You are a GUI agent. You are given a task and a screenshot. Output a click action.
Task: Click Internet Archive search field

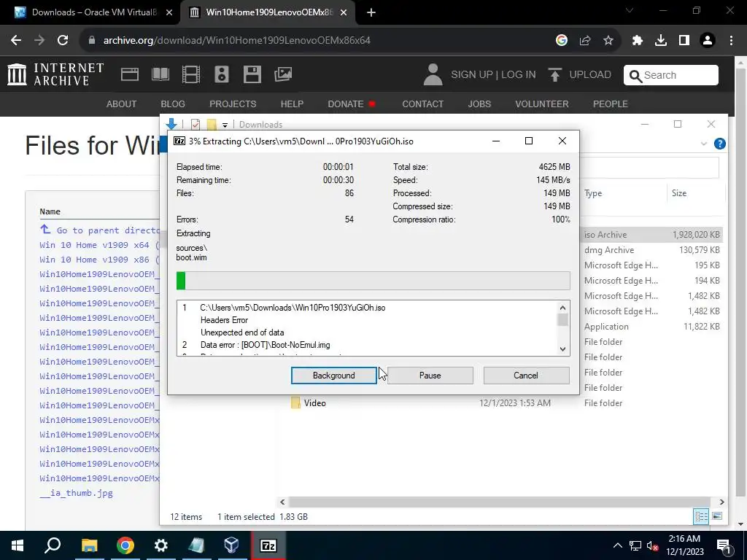pyautogui.click(x=671, y=75)
